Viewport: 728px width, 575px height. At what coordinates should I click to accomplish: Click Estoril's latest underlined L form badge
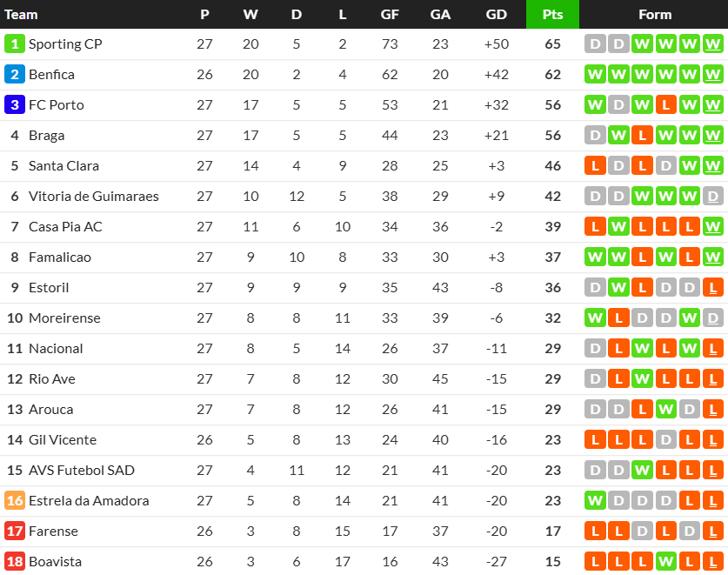712,287
